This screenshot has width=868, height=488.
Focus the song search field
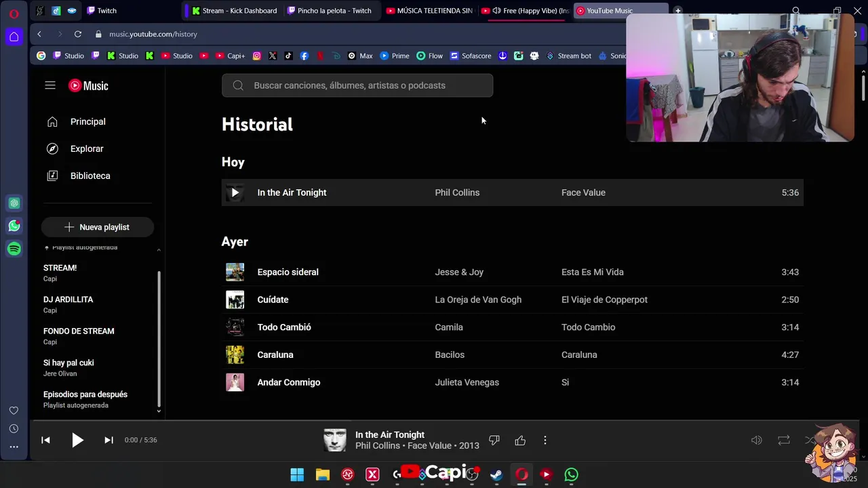click(357, 85)
